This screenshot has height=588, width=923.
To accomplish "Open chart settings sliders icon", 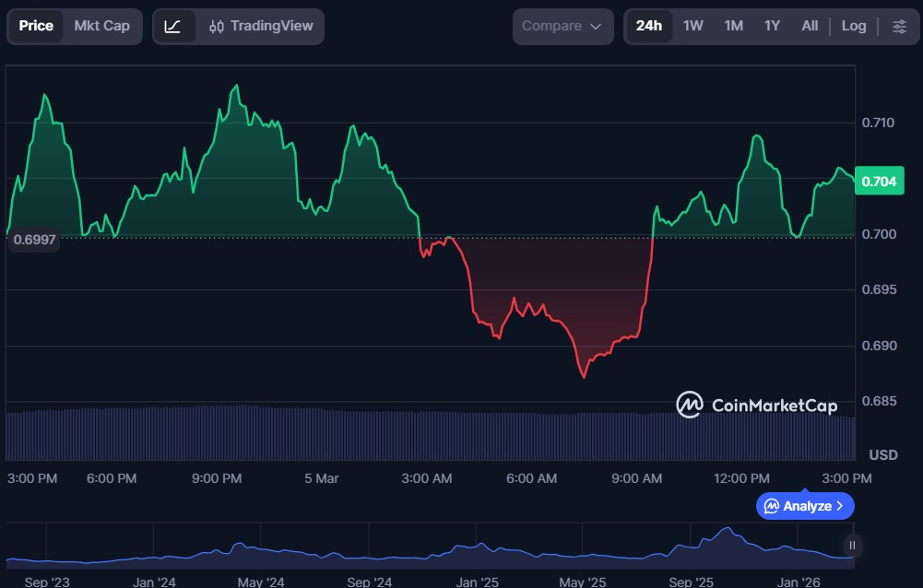I will click(x=899, y=26).
